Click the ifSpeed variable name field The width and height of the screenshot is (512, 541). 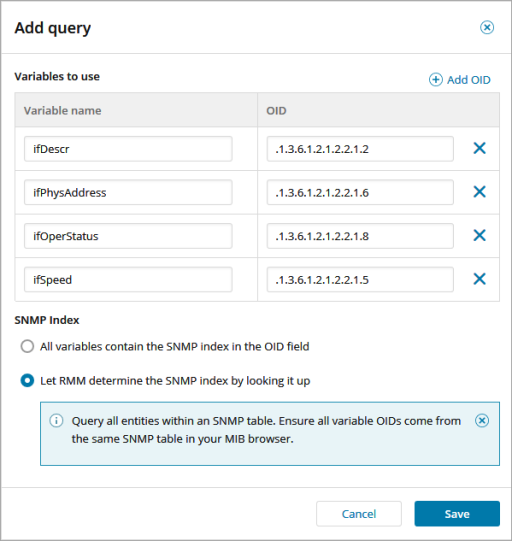(x=128, y=279)
